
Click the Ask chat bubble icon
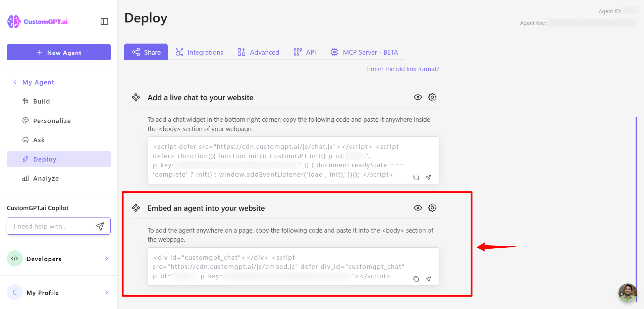[x=25, y=140]
